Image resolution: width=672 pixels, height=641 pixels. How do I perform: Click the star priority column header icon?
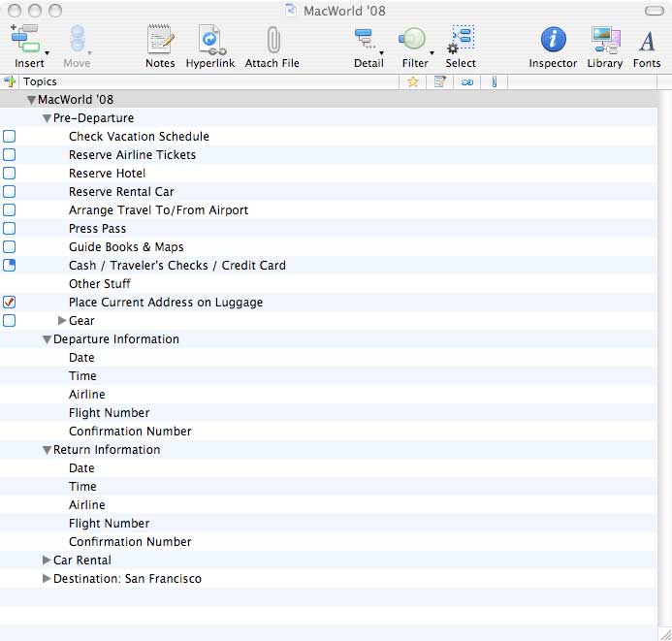coord(413,81)
